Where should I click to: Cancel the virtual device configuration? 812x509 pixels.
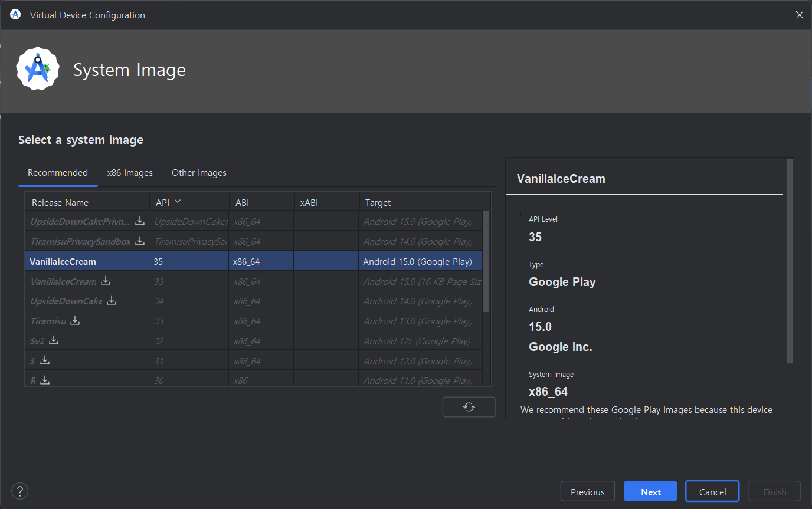[x=712, y=492]
